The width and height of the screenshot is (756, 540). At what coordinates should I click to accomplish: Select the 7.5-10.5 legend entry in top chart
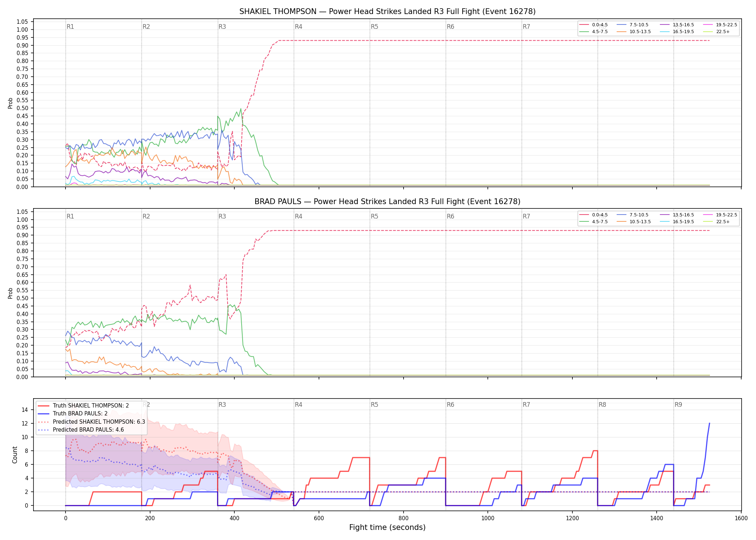click(x=633, y=25)
